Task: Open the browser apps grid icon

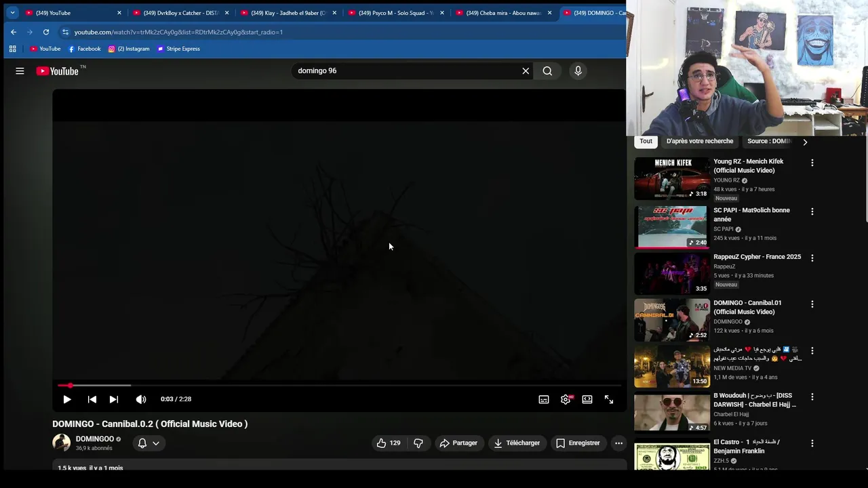Action: tap(12, 49)
